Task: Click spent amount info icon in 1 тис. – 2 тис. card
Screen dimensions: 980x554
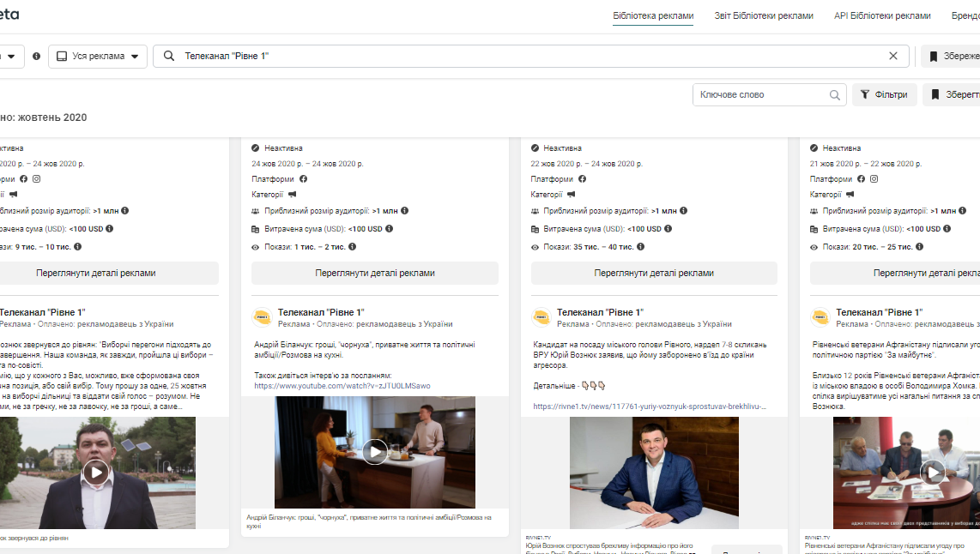Action: (389, 229)
